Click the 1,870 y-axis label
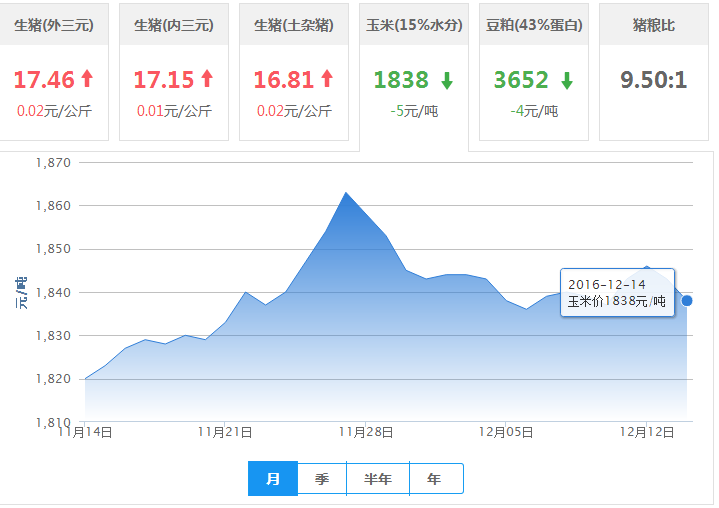719x508 pixels. pyautogui.click(x=53, y=163)
